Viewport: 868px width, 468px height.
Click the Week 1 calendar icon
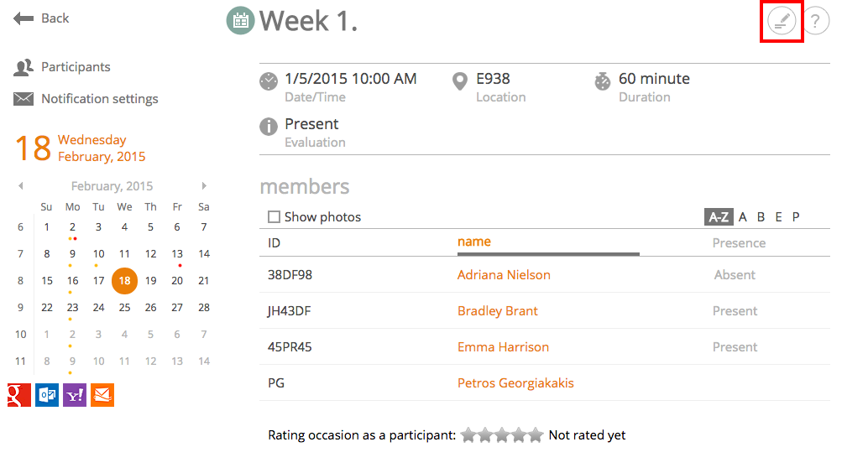240,21
